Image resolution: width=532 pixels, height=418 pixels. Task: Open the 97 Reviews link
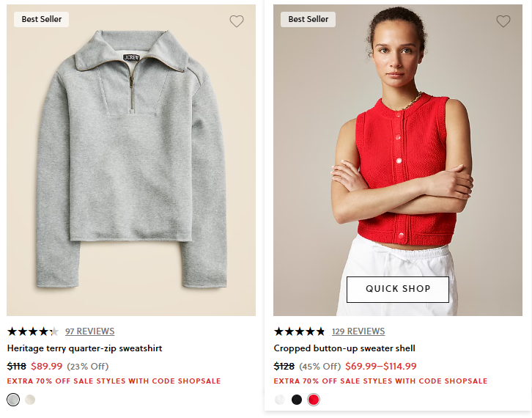click(89, 331)
